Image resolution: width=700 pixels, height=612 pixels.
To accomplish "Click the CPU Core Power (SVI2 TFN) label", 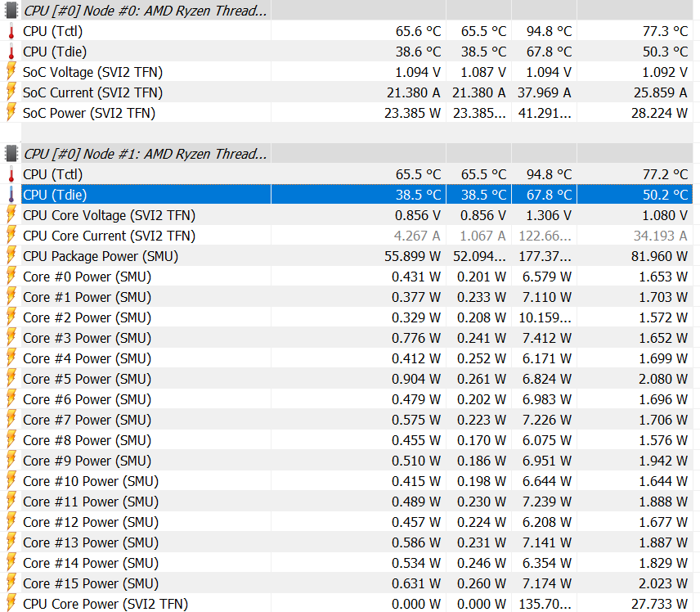I will coord(105,604).
